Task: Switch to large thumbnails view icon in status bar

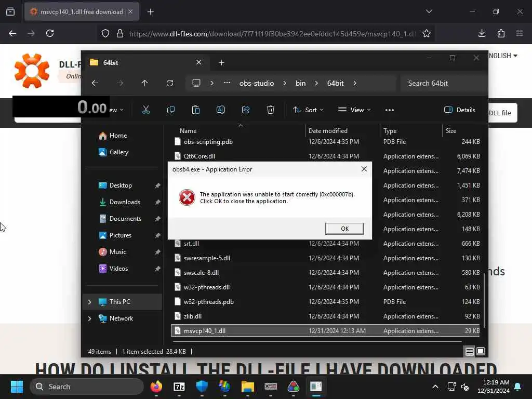Action: 481,351
